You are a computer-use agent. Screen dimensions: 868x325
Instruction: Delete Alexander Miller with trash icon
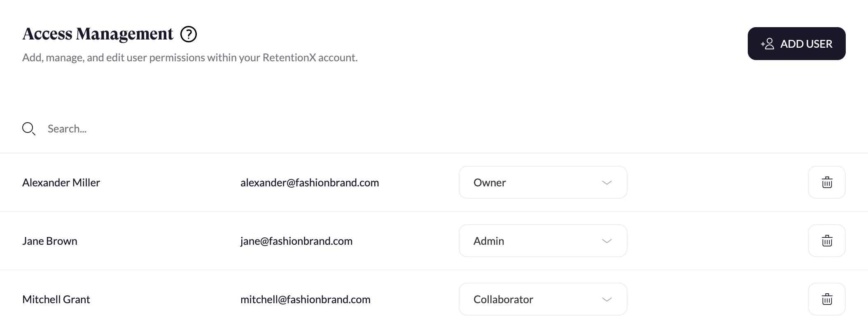tap(827, 182)
